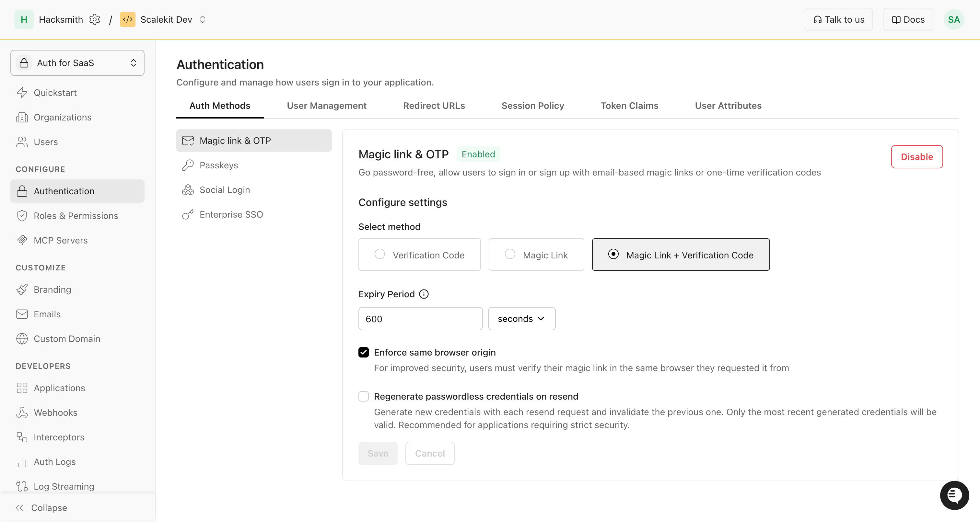
Task: Enable Regenerate passwordless credentials on resend
Action: click(x=363, y=397)
